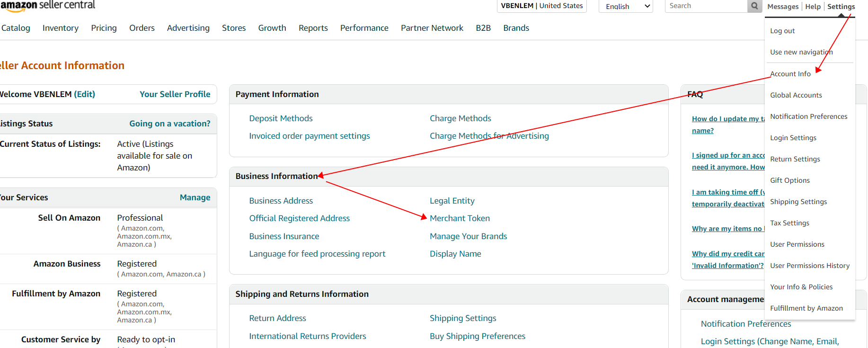Open Login Settings in Settings menu

coord(793,138)
